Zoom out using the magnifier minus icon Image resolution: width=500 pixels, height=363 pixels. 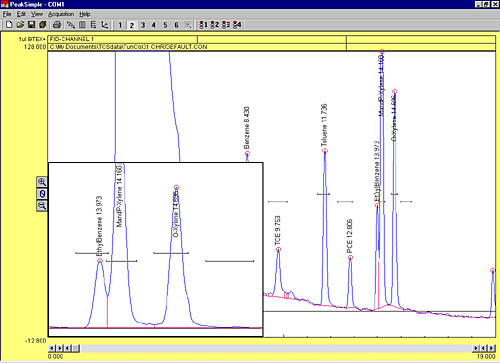click(42, 205)
